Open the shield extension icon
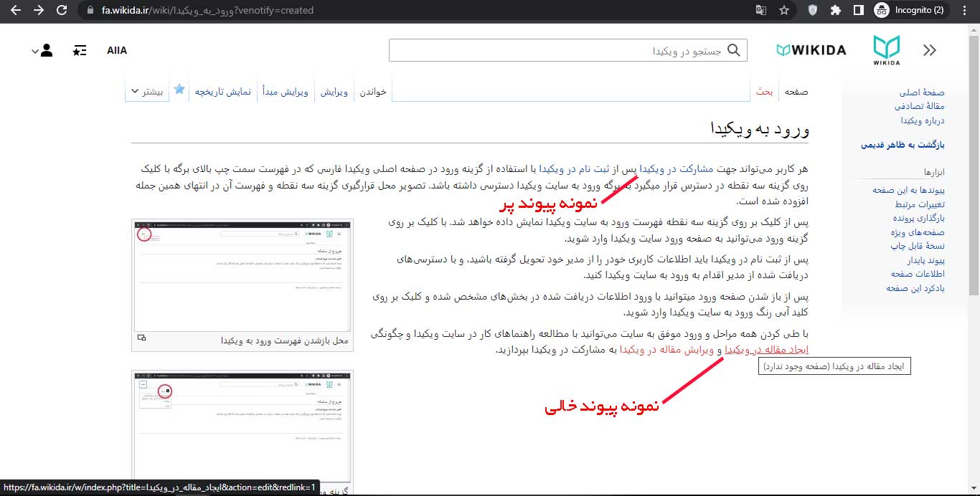The image size is (980, 496). click(812, 11)
